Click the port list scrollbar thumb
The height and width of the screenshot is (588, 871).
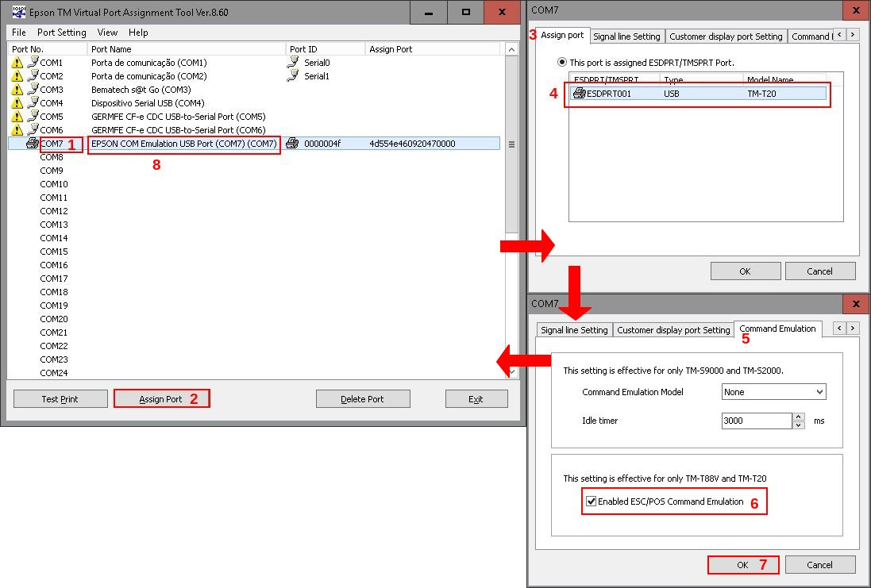tap(511, 144)
